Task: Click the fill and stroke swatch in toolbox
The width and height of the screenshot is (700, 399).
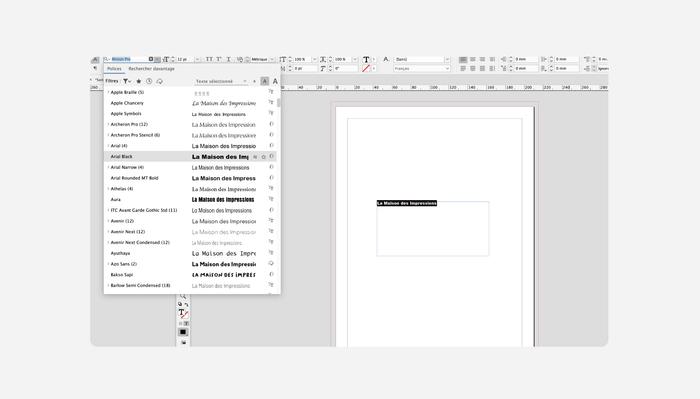Action: 183,314
